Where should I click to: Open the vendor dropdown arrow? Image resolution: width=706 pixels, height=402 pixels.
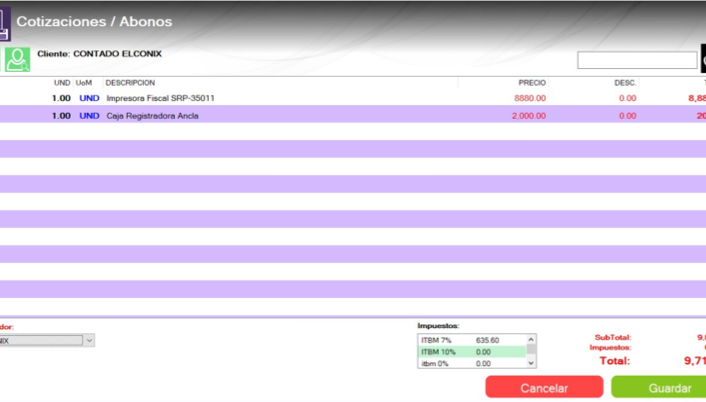(89, 340)
